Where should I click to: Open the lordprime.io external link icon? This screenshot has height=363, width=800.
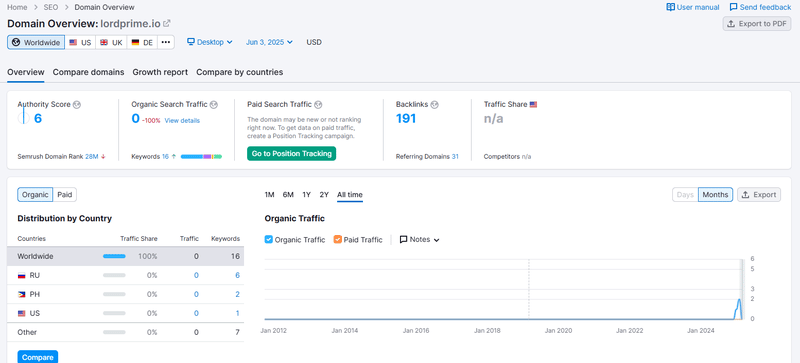(x=166, y=23)
